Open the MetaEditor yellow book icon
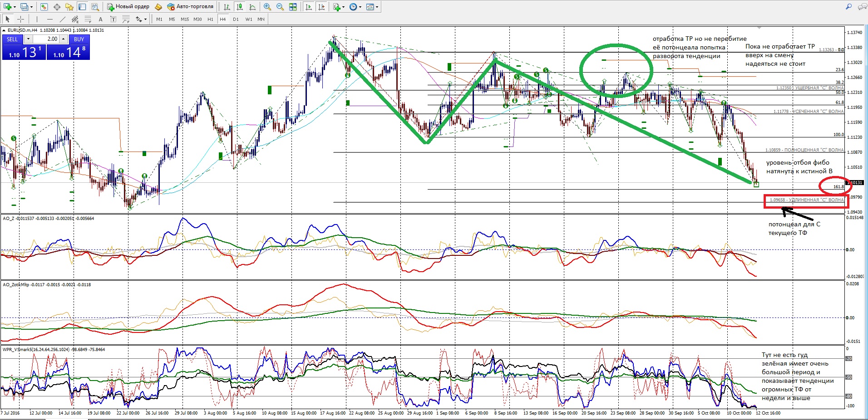The image size is (868, 420). coord(158,7)
